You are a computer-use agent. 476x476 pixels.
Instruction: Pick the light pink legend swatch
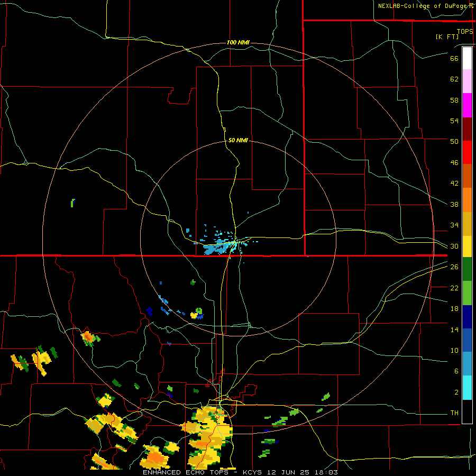(x=467, y=81)
